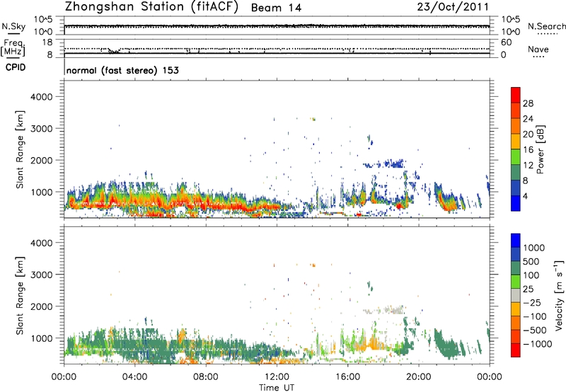Screen dimensions: 566x392
Task: Click the Velocity bar segment between 500 and 1000
Action: click(516, 254)
